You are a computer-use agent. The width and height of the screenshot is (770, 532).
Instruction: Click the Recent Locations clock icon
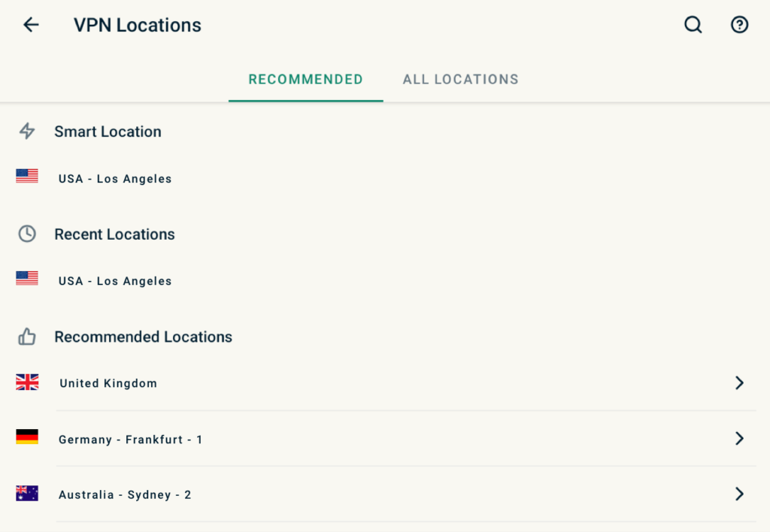[x=27, y=234]
